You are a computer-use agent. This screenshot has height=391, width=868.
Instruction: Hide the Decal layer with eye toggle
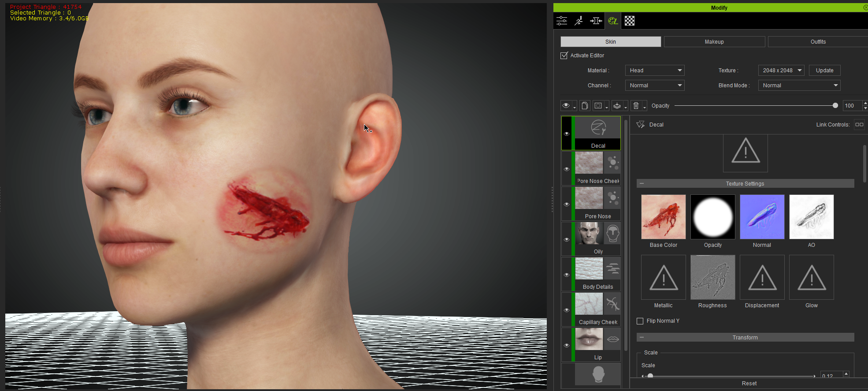coord(567,134)
